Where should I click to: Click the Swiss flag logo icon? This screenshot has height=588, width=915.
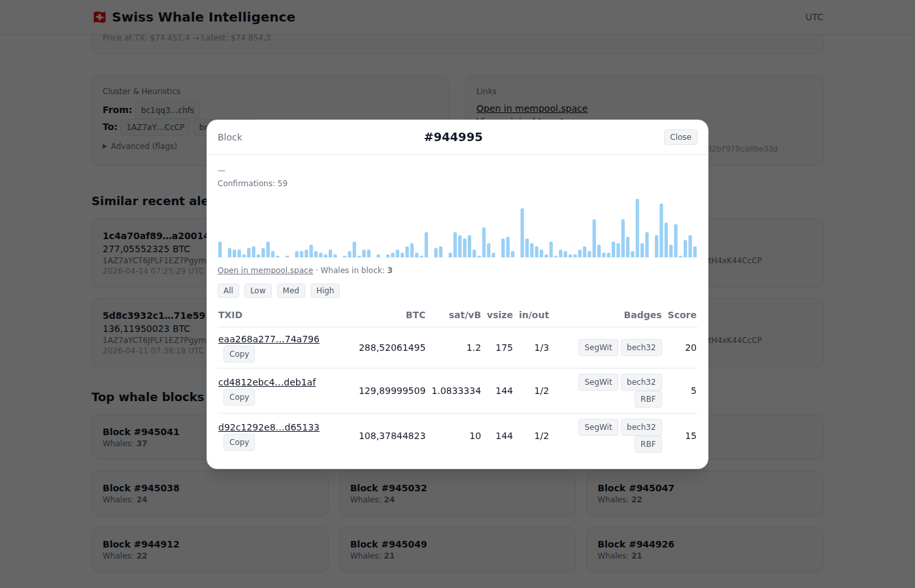[99, 17]
